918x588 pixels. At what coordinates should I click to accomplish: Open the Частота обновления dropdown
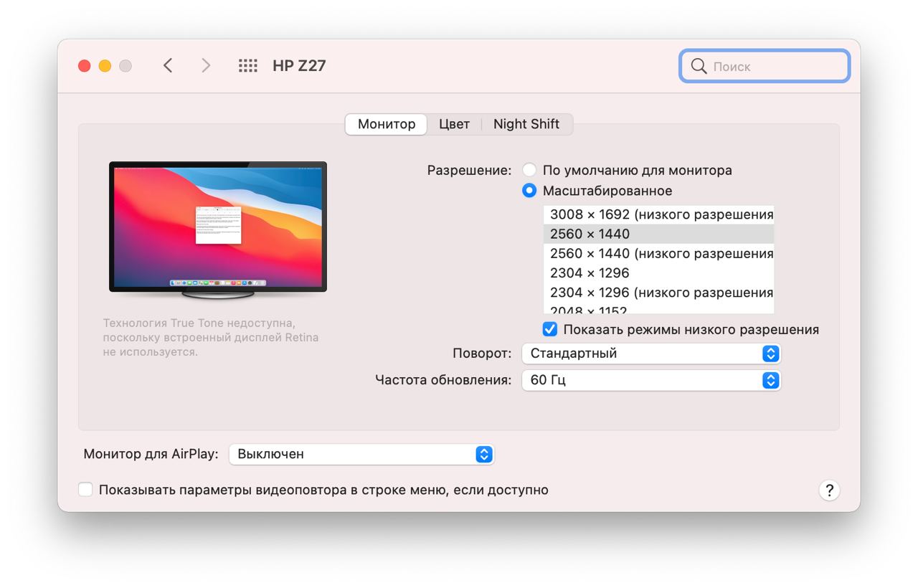[x=651, y=380]
